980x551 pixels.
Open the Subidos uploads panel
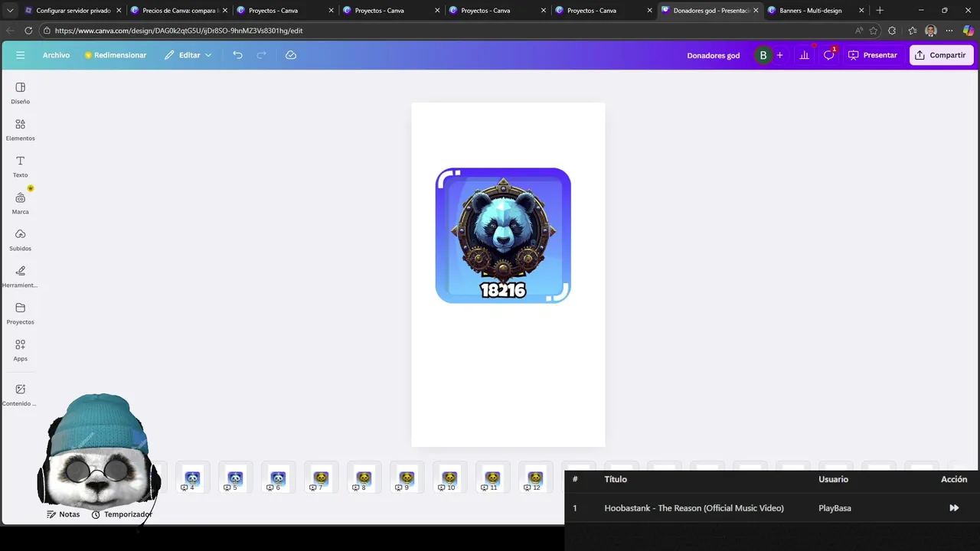point(21,240)
